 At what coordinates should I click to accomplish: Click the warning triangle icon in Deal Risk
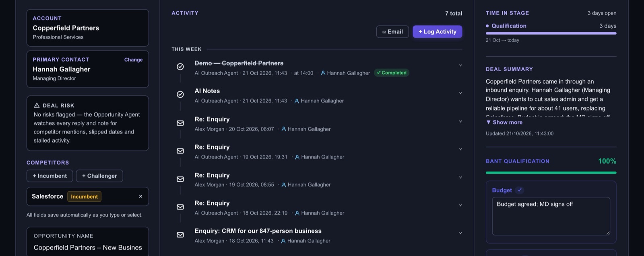pyautogui.click(x=37, y=105)
